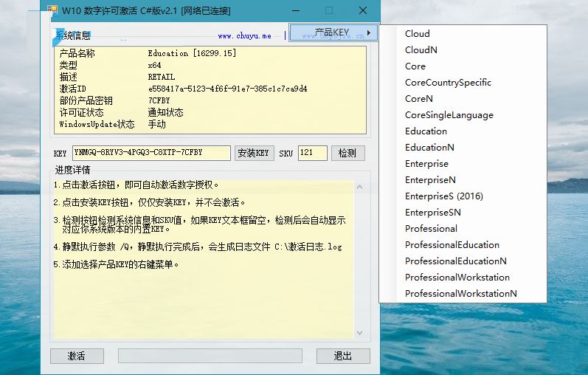Screen dimensions: 588x375
Task: Choose EnterpriseSN menu entry
Action: [463, 213]
